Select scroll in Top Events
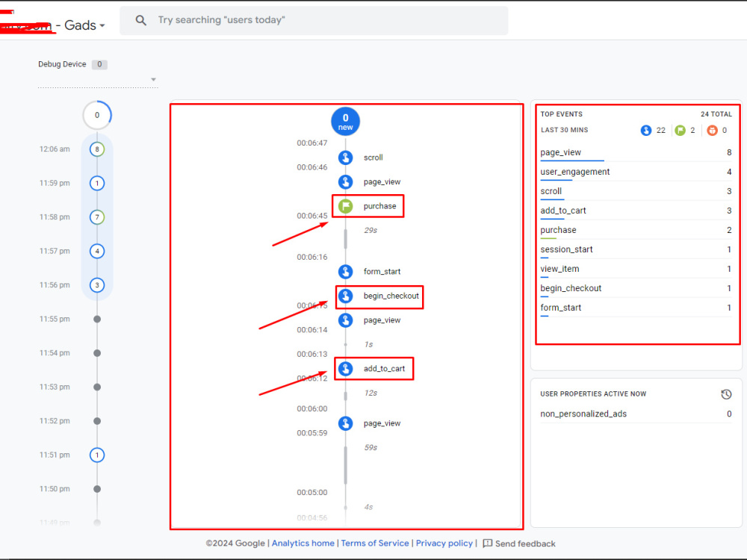 (x=636, y=191)
